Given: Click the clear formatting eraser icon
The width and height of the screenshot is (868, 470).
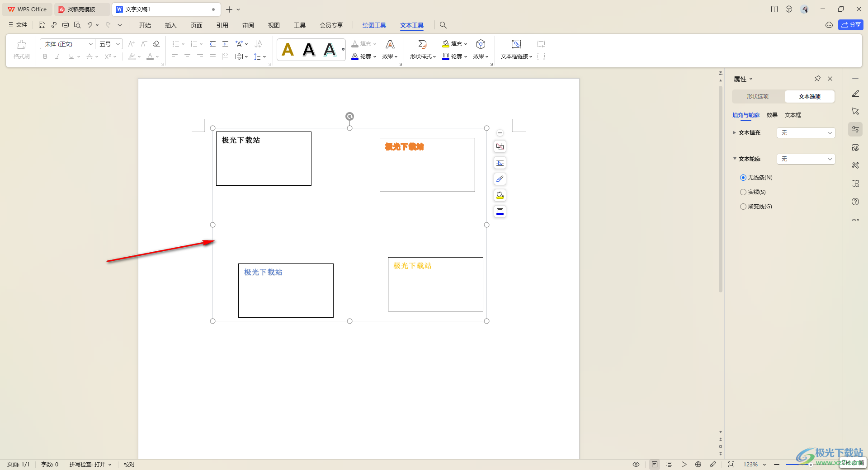Looking at the screenshot, I should (156, 44).
